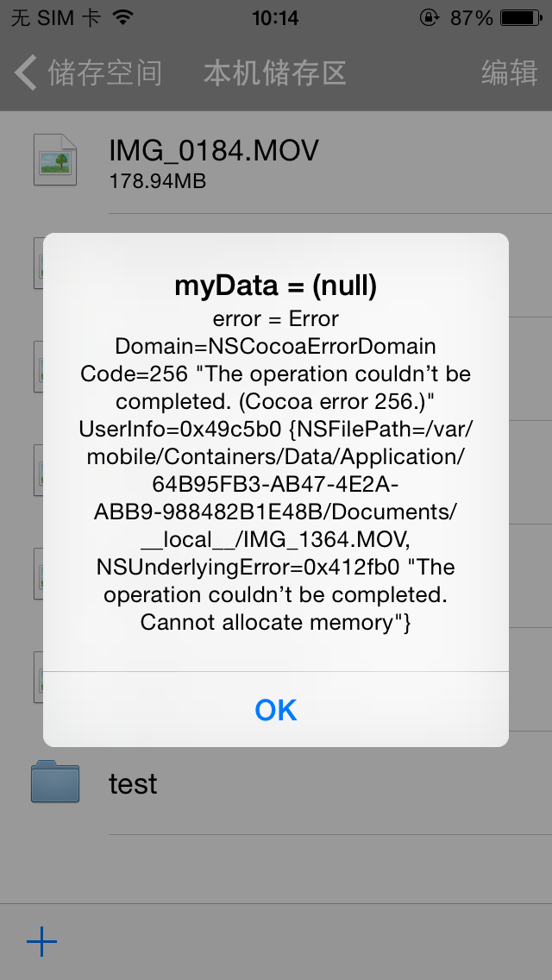Open the test folder icon
The height and width of the screenshot is (980, 552).
click(55, 782)
